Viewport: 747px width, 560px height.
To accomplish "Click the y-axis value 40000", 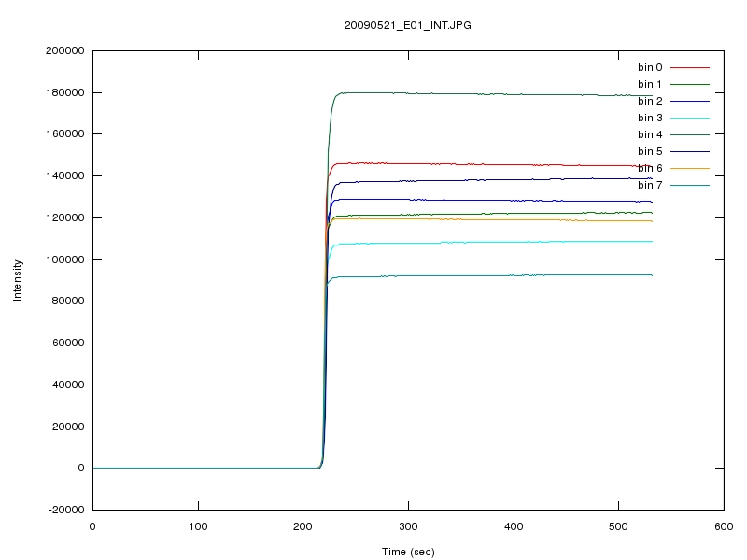I will 67,385.
